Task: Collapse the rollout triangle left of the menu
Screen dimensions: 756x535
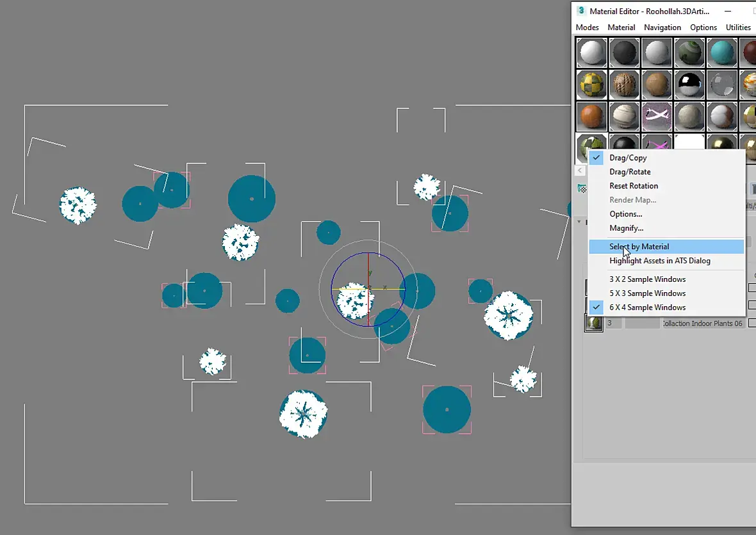Action: pyautogui.click(x=580, y=222)
